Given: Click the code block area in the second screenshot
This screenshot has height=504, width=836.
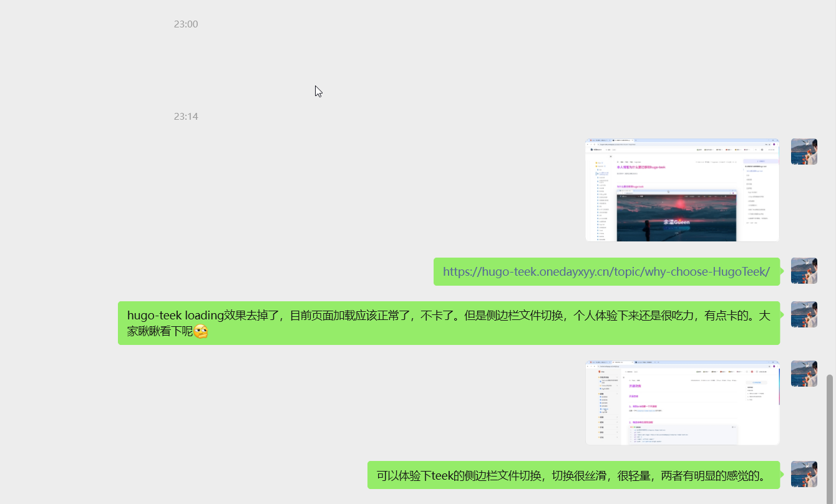Looking at the screenshot, I should click(x=682, y=435).
